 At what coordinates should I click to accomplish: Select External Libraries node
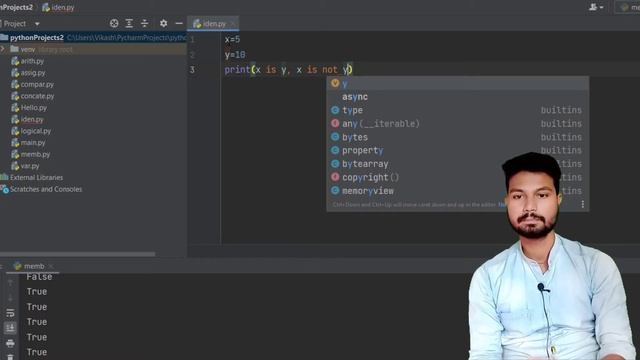pyautogui.click(x=36, y=178)
